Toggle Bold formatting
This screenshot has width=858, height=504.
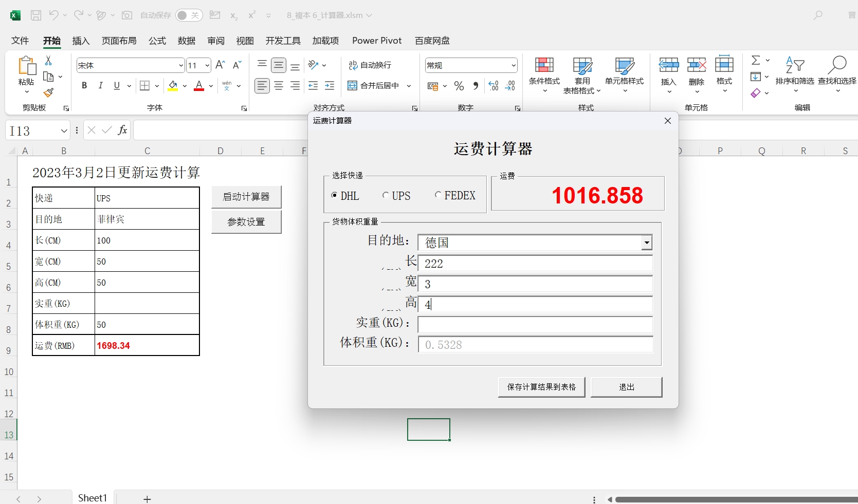[84, 86]
